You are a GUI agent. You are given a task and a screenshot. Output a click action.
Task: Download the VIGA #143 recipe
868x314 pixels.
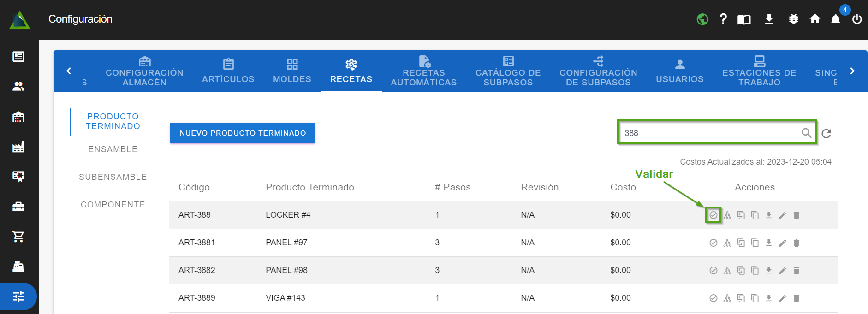click(x=768, y=298)
